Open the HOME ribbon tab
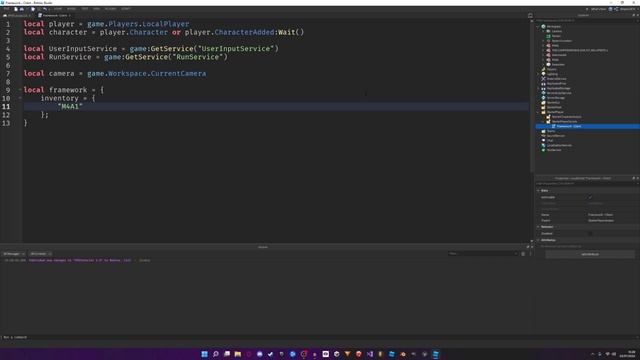The image size is (640, 360). 58,9
